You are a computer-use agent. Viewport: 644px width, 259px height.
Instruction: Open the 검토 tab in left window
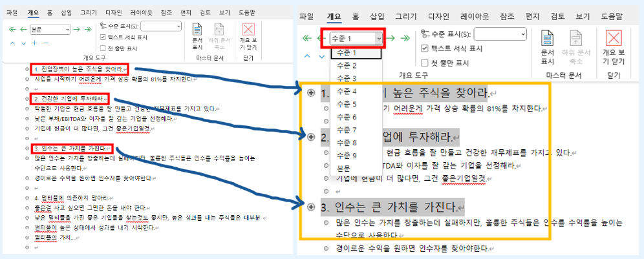pyautogui.click(x=205, y=13)
